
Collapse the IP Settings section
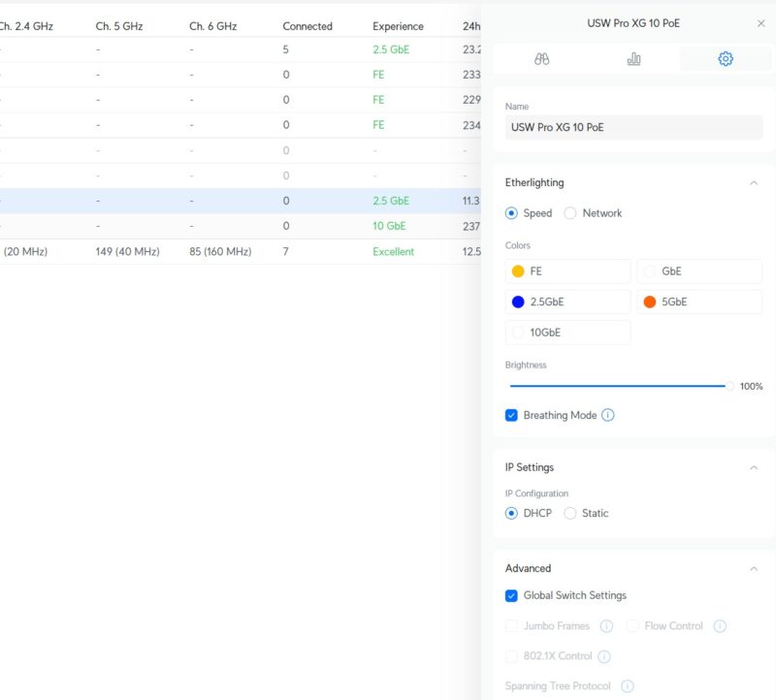[x=754, y=467]
